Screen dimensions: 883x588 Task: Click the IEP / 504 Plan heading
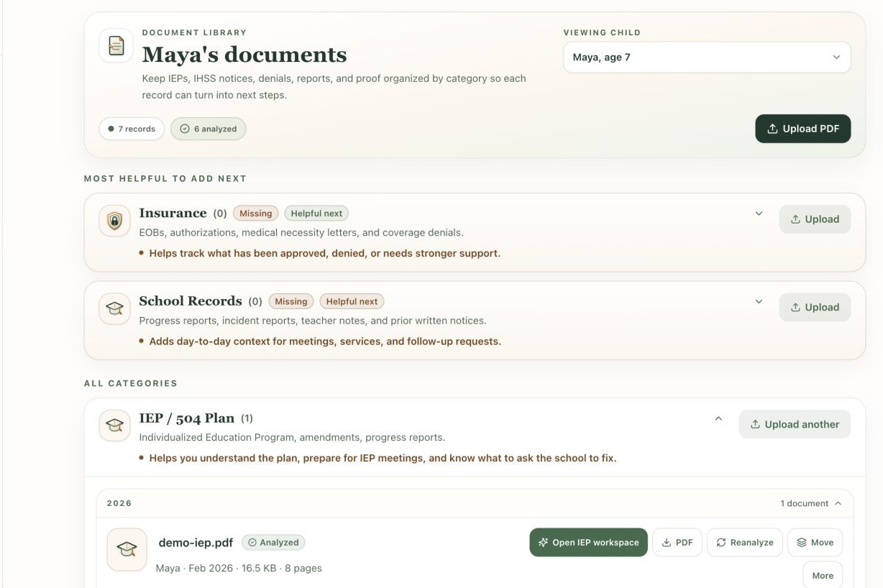(187, 418)
